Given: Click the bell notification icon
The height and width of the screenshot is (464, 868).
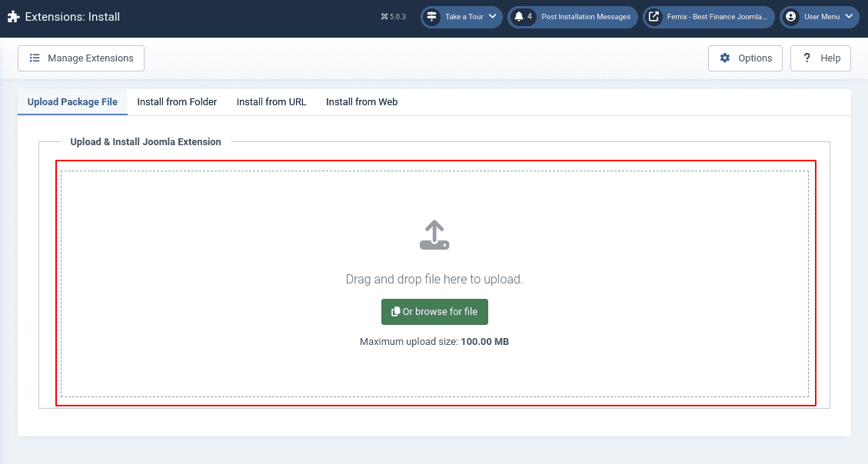Looking at the screenshot, I should click(519, 17).
